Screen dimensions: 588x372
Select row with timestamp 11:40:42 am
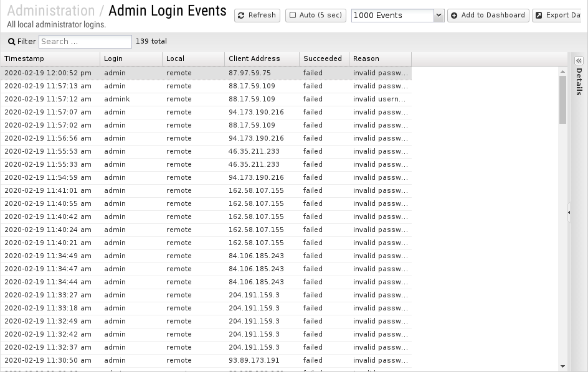tap(206, 217)
